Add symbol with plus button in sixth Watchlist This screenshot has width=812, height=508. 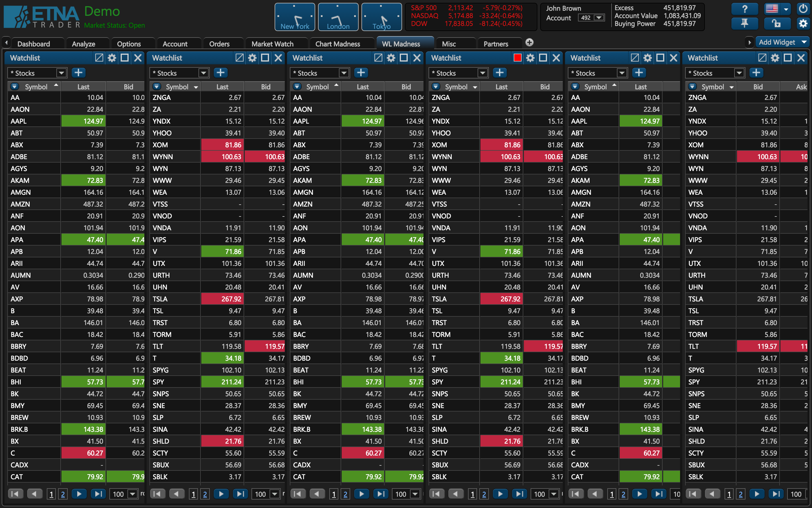(x=756, y=73)
